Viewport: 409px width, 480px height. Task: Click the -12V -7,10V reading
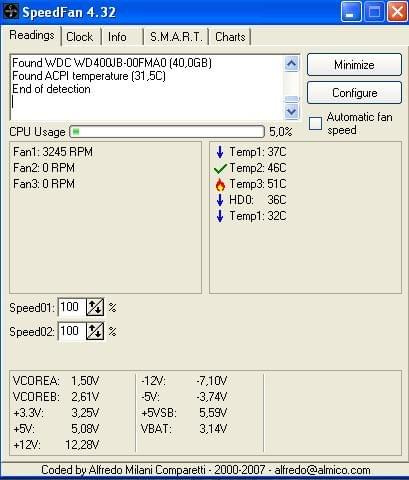click(x=184, y=381)
